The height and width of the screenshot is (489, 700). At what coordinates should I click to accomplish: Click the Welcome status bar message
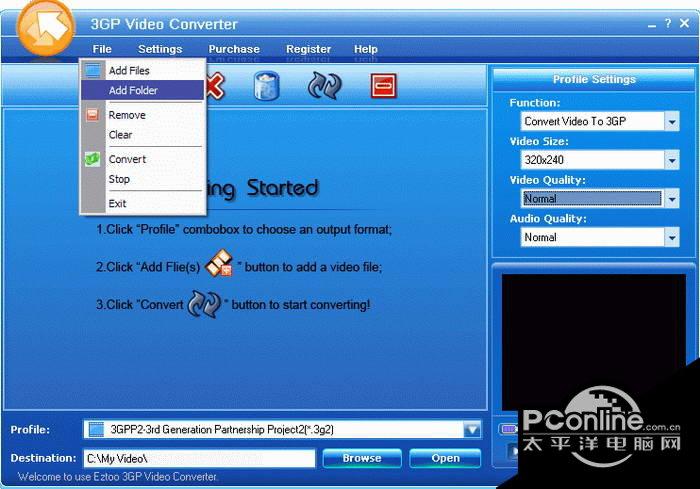click(x=118, y=477)
